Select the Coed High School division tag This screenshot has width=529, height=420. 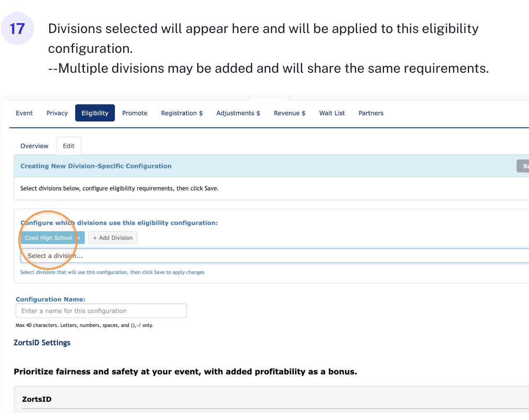[48, 238]
